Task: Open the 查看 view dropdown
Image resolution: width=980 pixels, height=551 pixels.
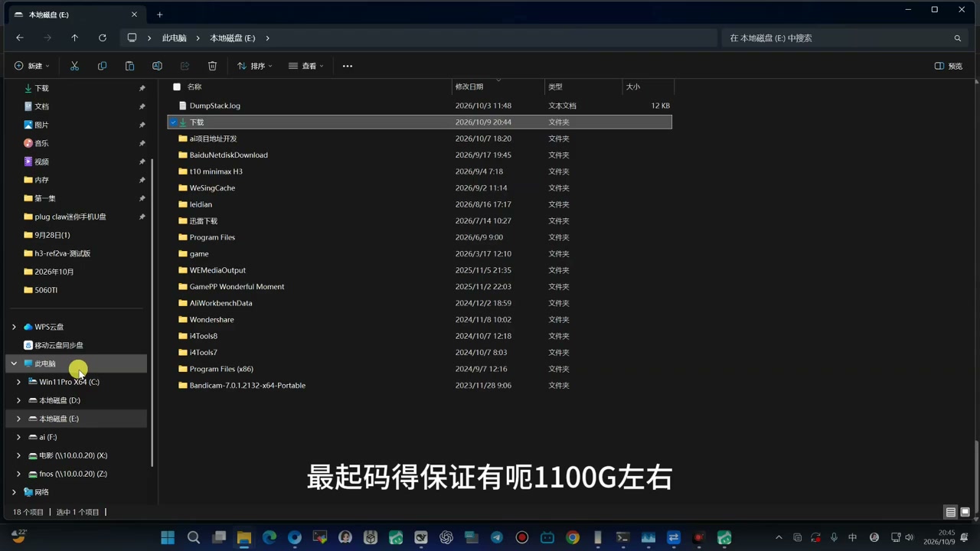Action: pyautogui.click(x=306, y=66)
